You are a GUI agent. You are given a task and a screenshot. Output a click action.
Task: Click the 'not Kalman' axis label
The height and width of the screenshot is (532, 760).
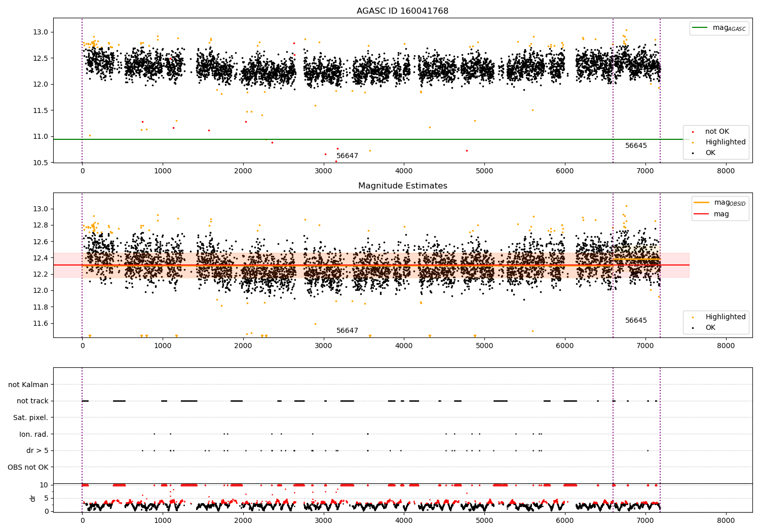28,385
